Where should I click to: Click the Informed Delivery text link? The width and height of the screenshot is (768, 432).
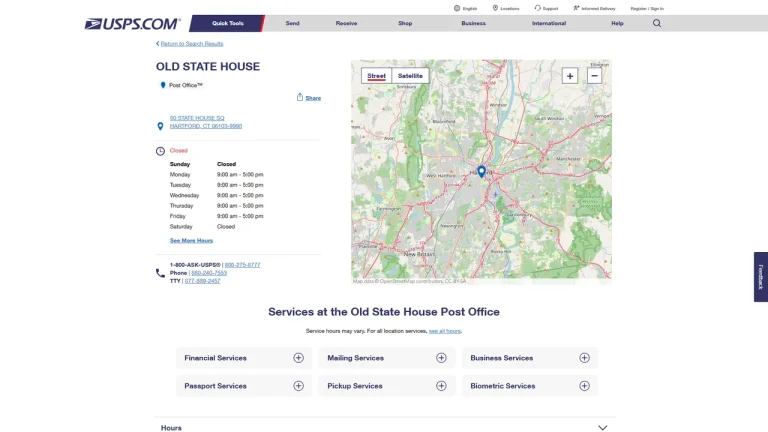click(598, 8)
